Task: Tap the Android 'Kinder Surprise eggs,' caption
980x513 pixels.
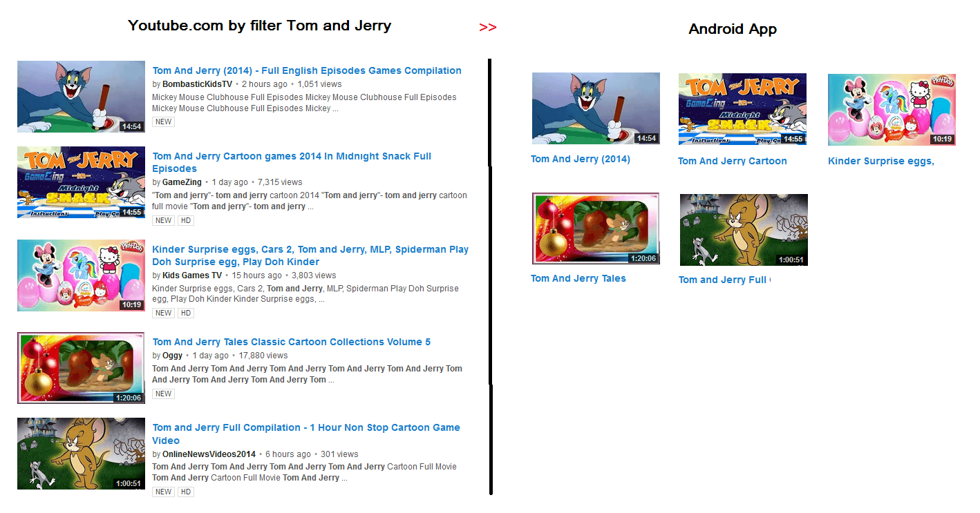Action: (x=881, y=161)
